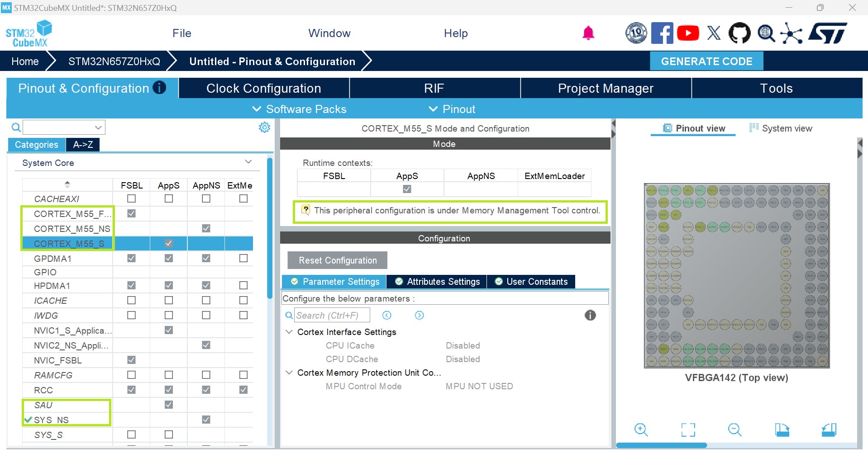Open the YouTube icon link
The image size is (868, 453).
[688, 33]
